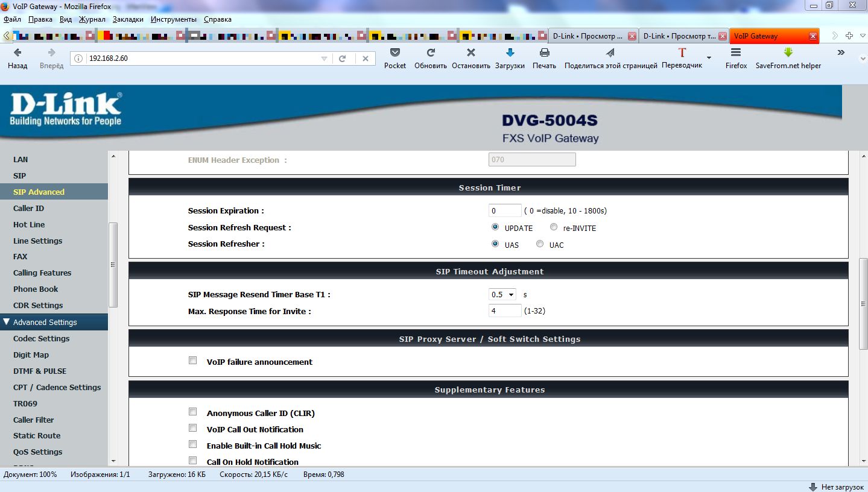Select re-INVITE for Session Refresh Request
This screenshot has width=868, height=492.
(554, 227)
